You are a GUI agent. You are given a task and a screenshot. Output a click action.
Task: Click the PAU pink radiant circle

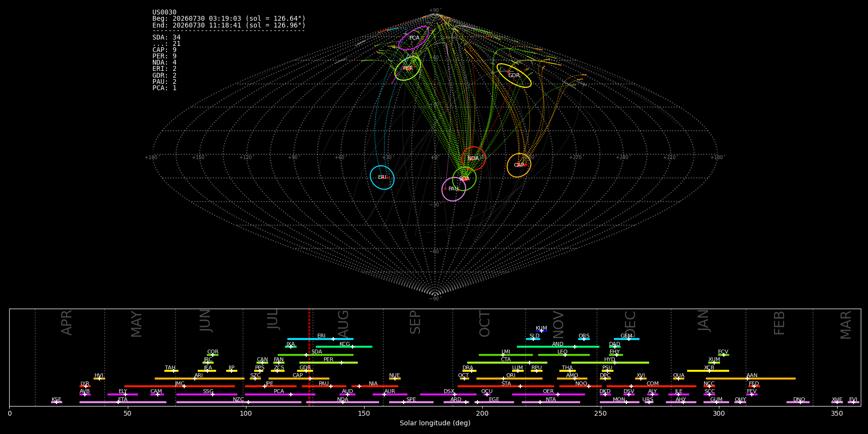pyautogui.click(x=454, y=189)
